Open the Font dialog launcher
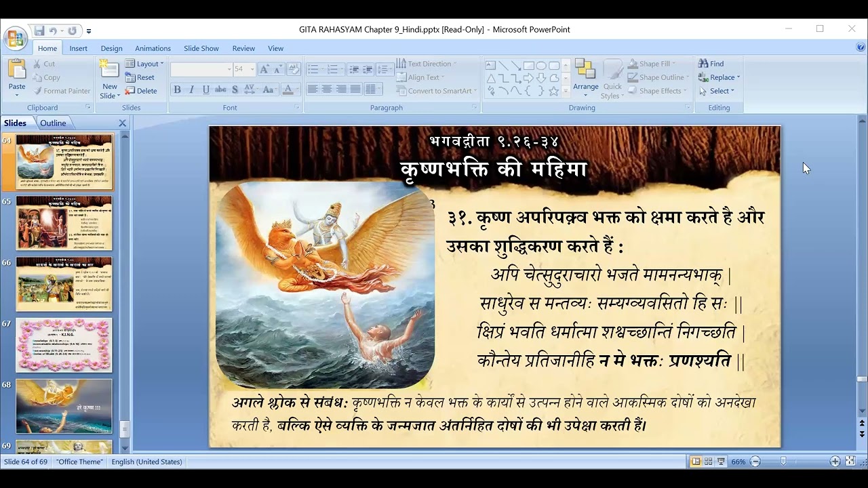Viewport: 868px width, 488px height. pos(297,108)
